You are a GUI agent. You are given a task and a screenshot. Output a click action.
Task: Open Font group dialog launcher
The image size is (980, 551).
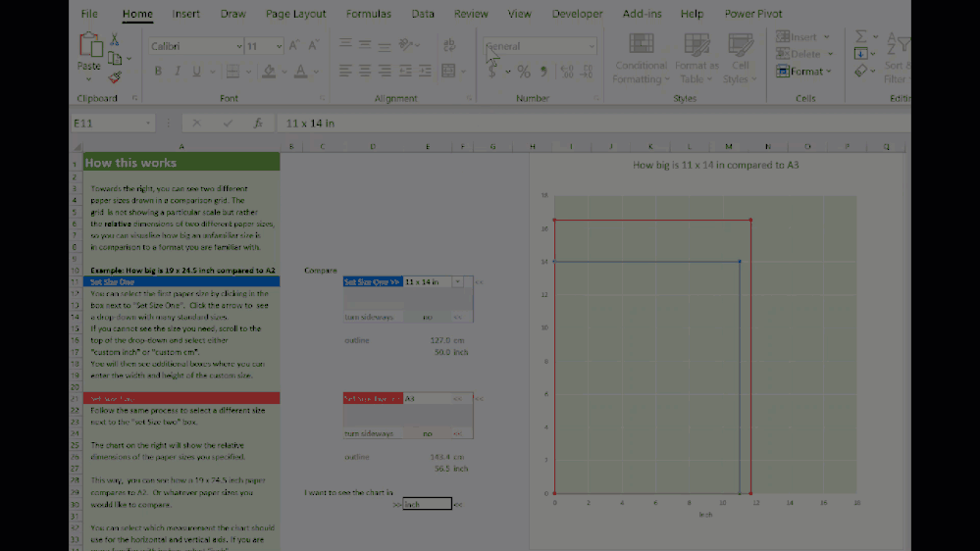tap(323, 98)
